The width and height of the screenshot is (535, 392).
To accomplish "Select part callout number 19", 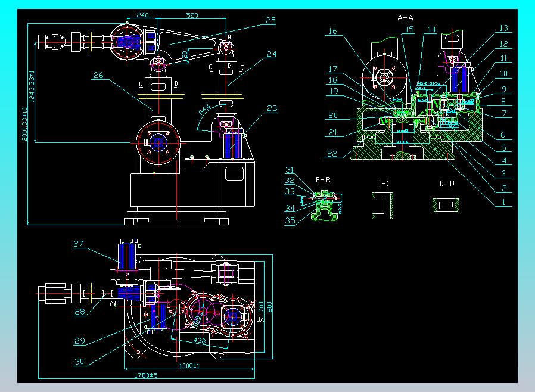I will pyautogui.click(x=334, y=91).
